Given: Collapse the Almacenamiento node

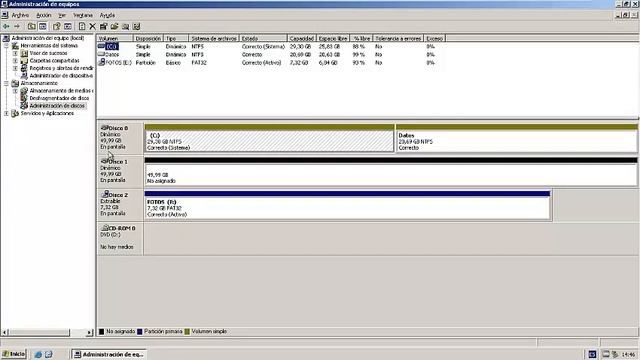Looking at the screenshot, I should [6, 83].
